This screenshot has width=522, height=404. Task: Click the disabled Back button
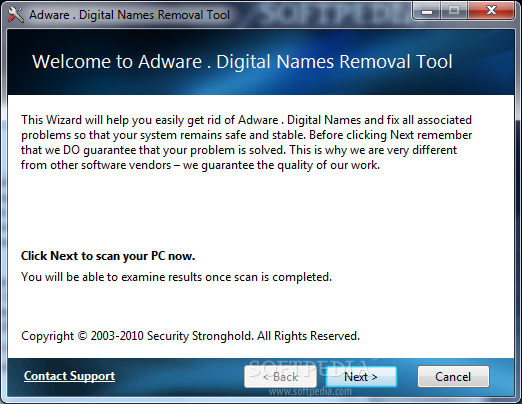280,377
